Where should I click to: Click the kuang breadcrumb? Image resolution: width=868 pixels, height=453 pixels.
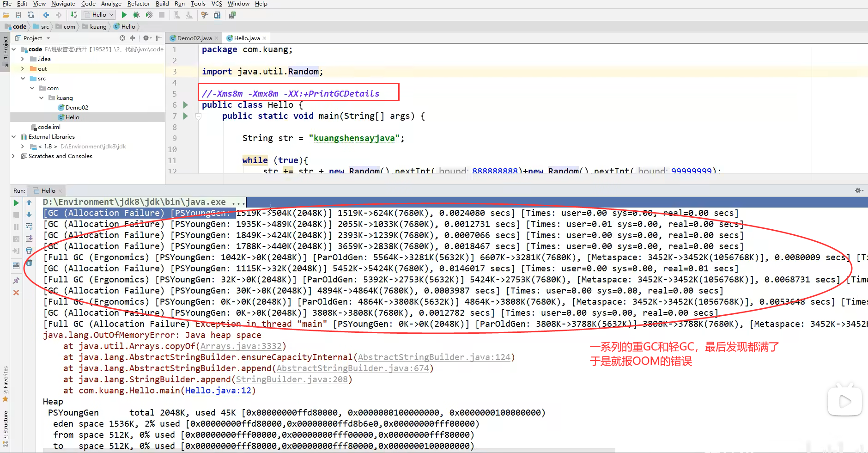pyautogui.click(x=94, y=26)
